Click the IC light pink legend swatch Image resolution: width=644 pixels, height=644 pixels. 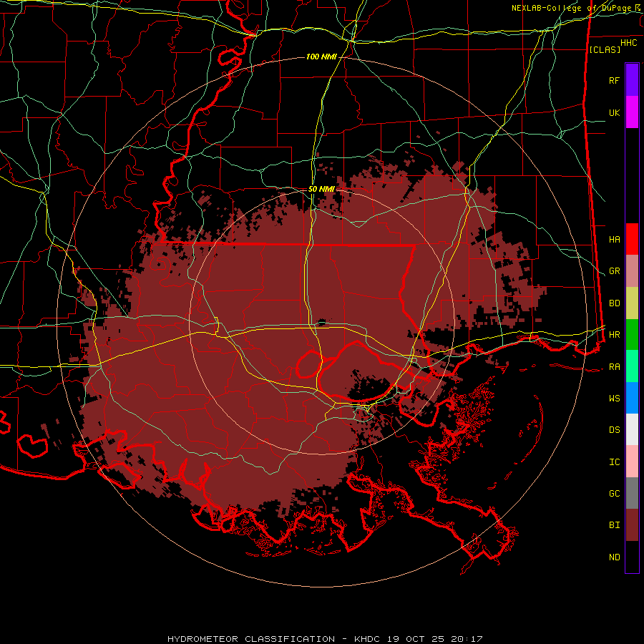[632, 462]
